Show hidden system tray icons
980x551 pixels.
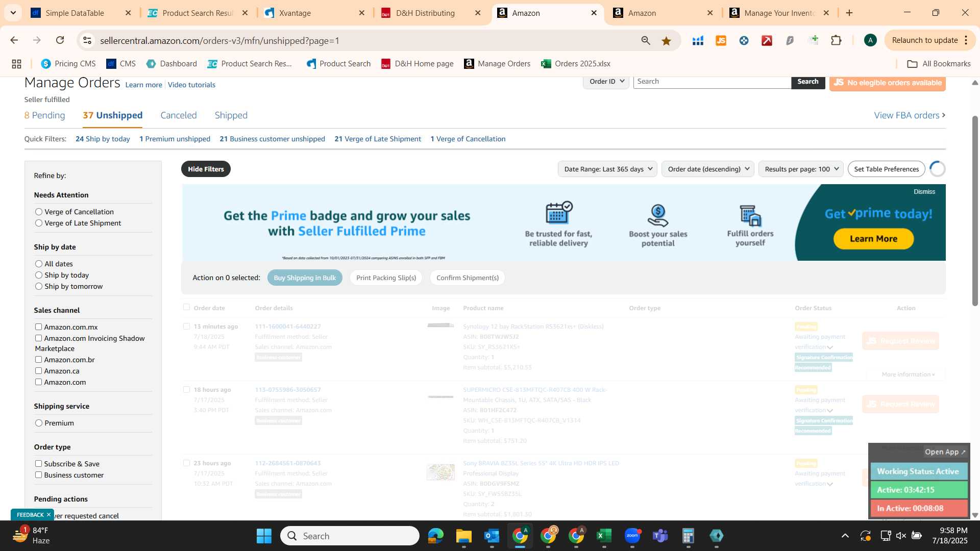point(845,536)
